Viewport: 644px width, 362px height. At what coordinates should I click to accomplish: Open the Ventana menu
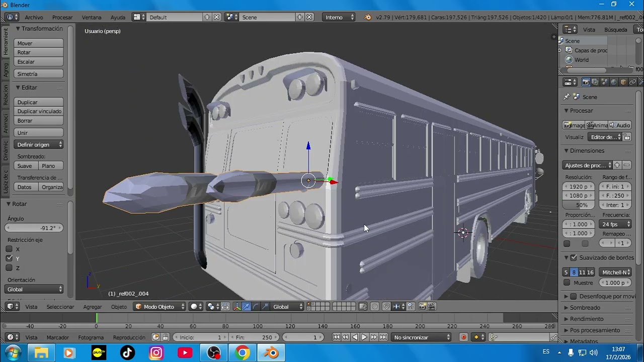point(92,17)
